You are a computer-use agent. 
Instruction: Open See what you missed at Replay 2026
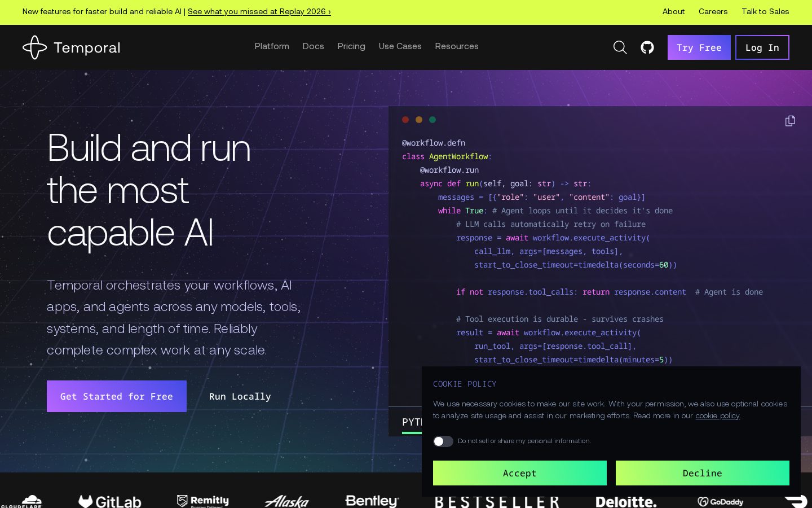259,11
